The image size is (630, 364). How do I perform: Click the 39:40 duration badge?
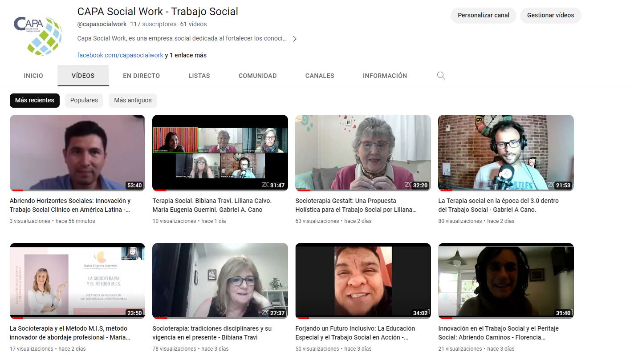click(563, 313)
